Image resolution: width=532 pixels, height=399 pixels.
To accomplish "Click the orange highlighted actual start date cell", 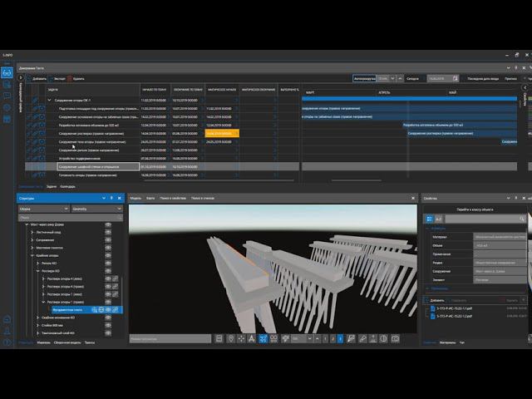I will pos(222,133).
